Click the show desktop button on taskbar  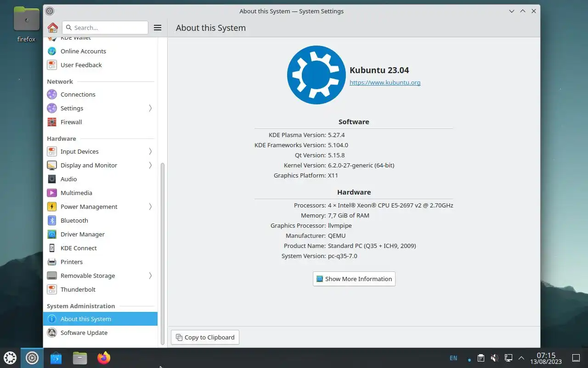576,358
